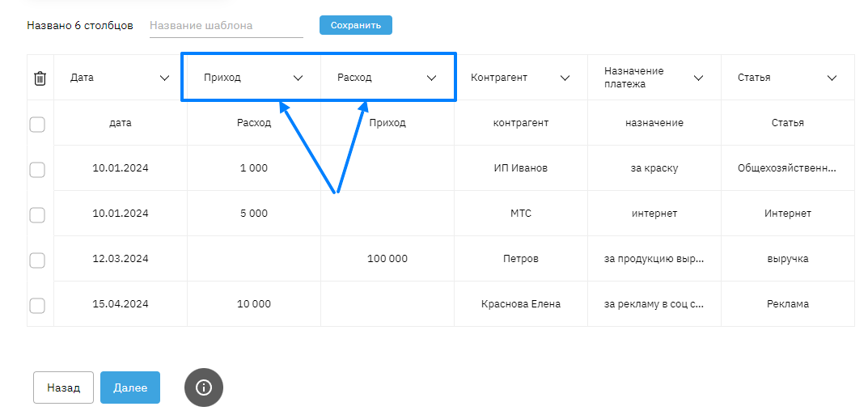868x415 pixels.
Task: Click the trash delete icon
Action: point(40,78)
